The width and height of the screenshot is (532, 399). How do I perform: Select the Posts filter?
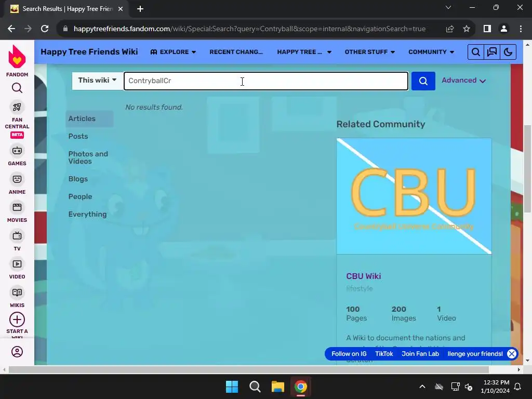78,137
